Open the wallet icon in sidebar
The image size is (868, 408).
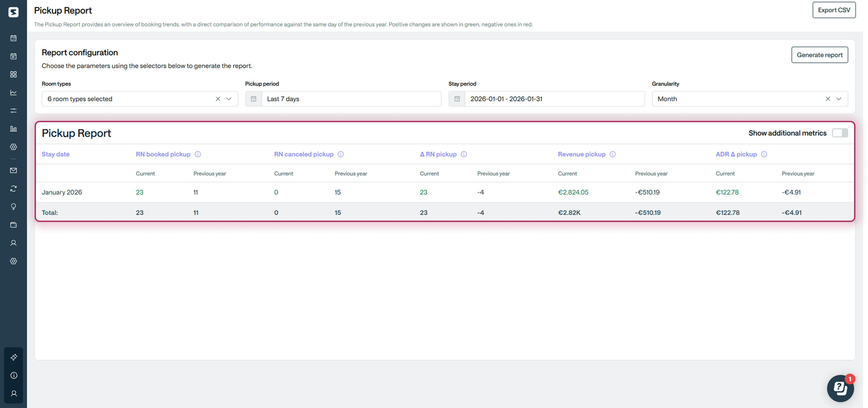pos(13,225)
